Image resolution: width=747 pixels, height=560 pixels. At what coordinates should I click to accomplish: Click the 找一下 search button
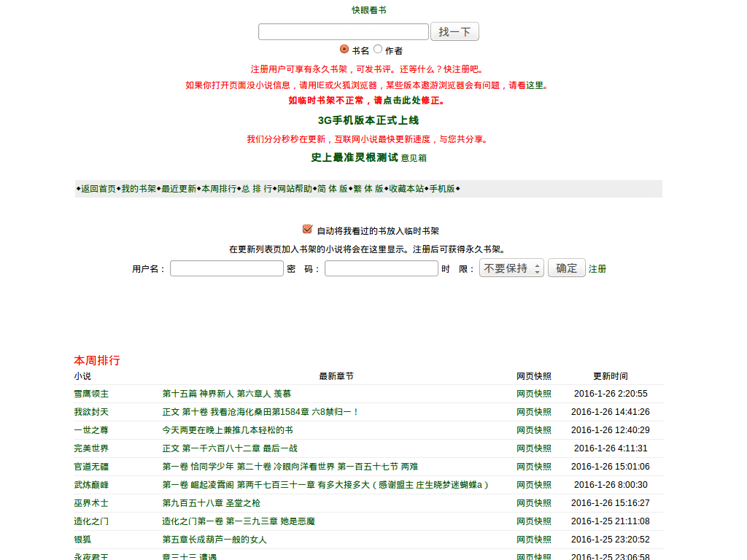[x=454, y=31]
